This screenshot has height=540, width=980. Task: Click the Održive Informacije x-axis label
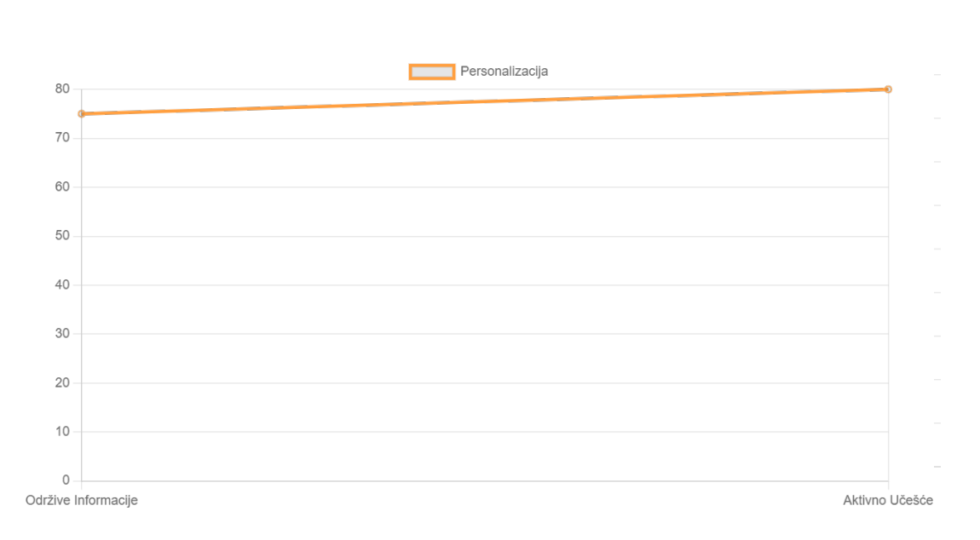pyautogui.click(x=81, y=500)
